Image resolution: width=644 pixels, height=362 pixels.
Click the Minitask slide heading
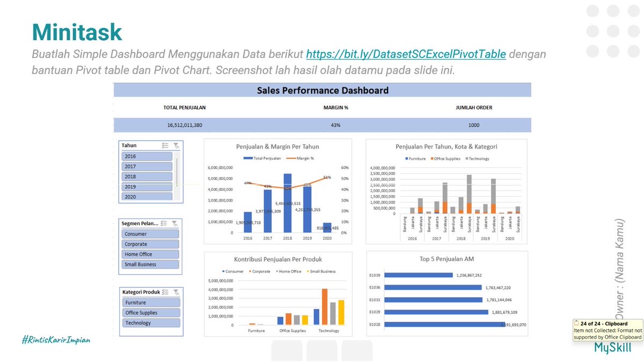click(77, 32)
